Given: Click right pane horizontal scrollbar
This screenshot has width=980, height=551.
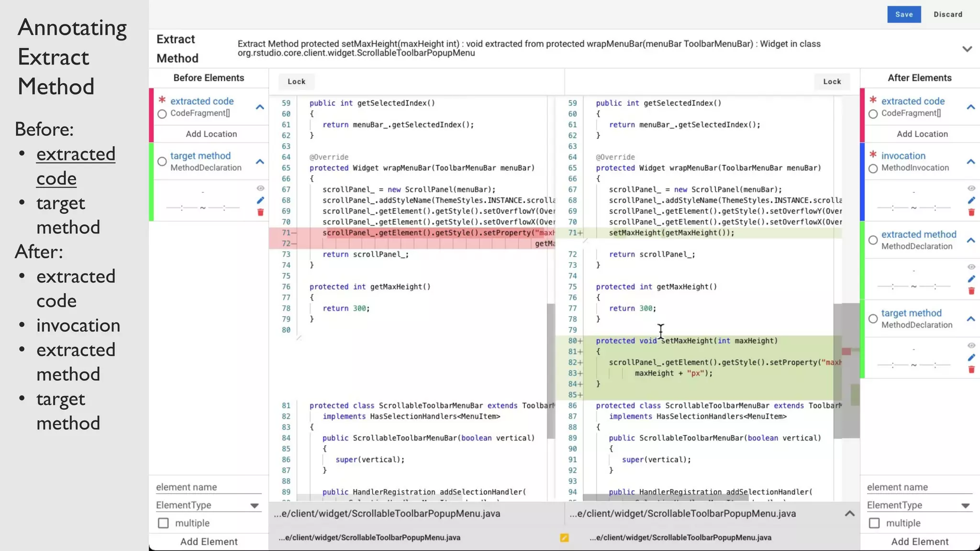Looking at the screenshot, I should point(666,498).
